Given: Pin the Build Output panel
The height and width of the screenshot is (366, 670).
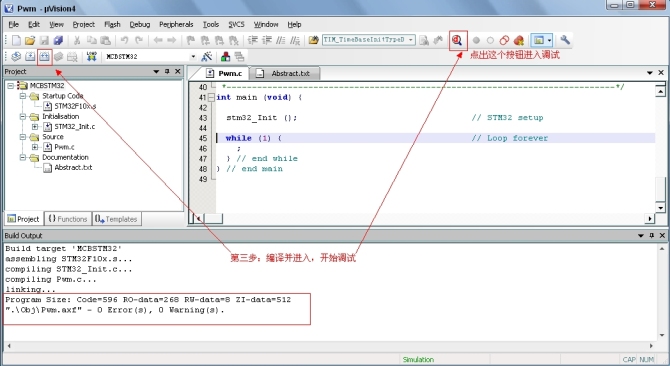Looking at the screenshot, I should tap(652, 236).
